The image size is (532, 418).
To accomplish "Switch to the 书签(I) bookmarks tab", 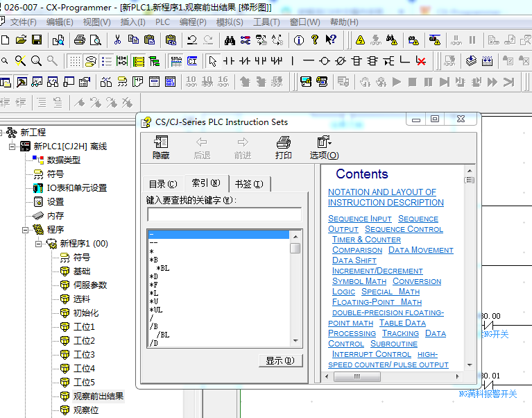I will coord(248,184).
